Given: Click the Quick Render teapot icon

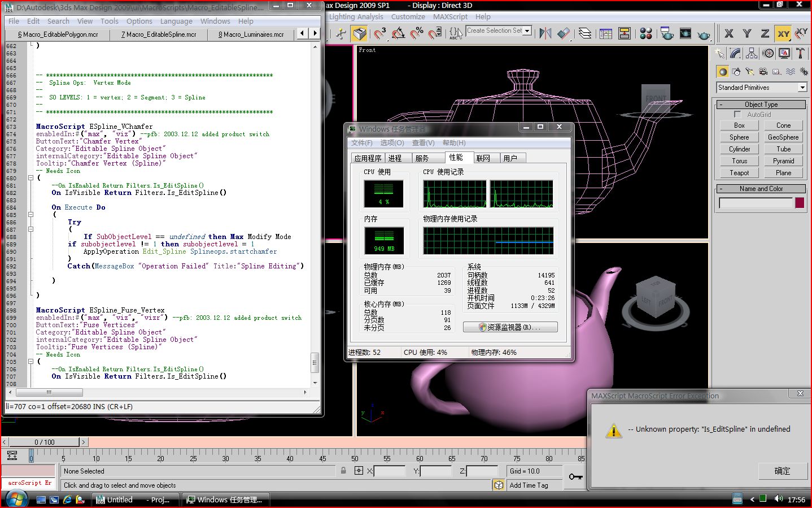Looking at the screenshot, I should [704, 34].
